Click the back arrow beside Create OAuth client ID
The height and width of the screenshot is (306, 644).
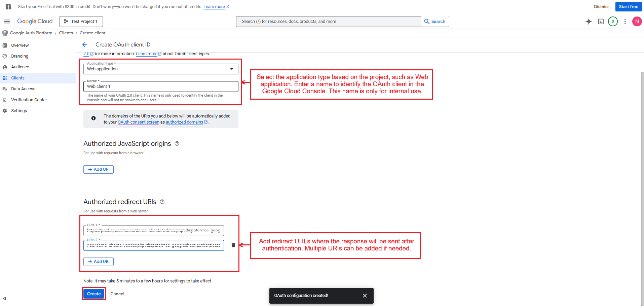click(85, 45)
